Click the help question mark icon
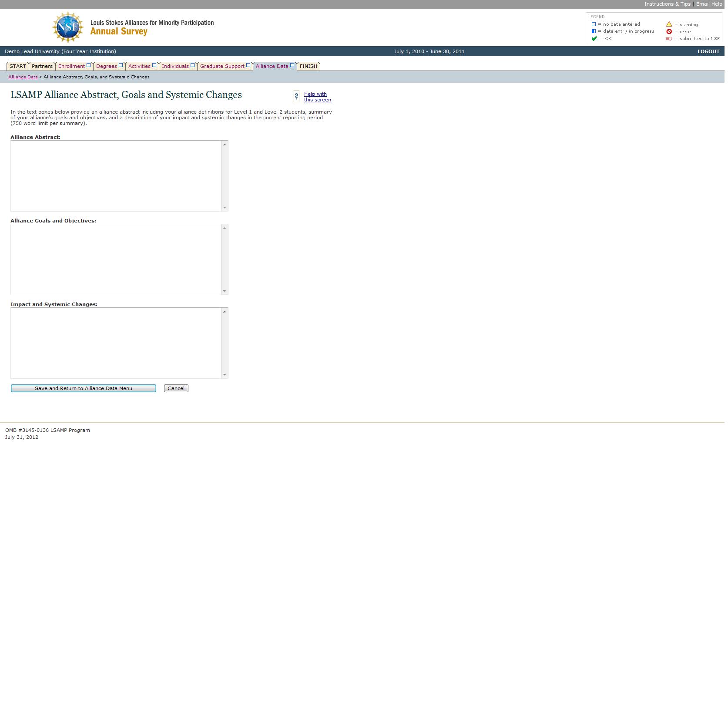The image size is (728, 714). [x=296, y=96]
